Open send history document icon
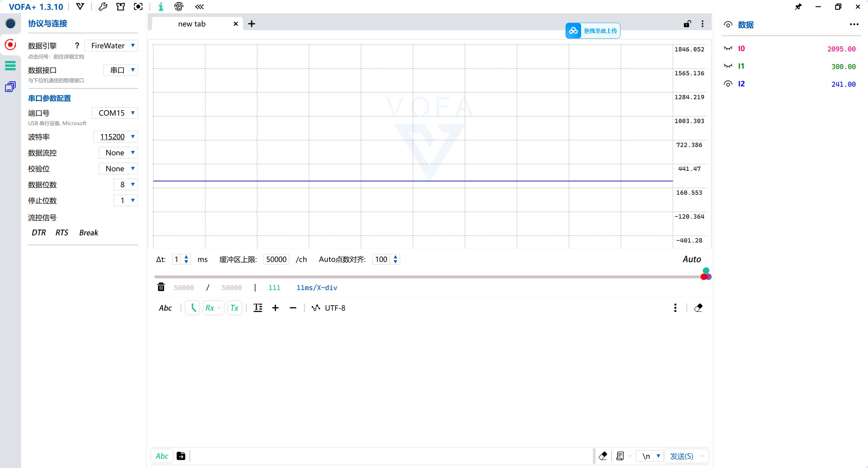Image resolution: width=868 pixels, height=468 pixels. coord(620,456)
